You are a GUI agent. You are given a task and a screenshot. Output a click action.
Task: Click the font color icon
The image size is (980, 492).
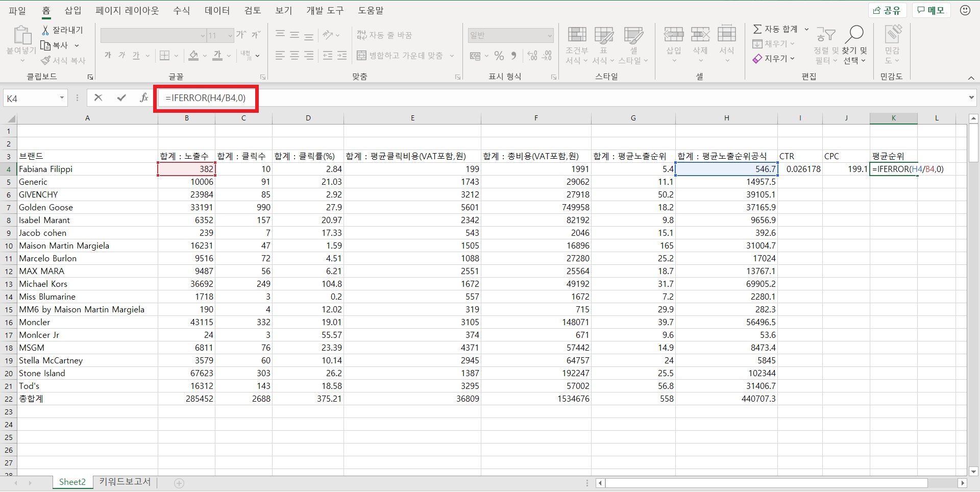[x=217, y=55]
